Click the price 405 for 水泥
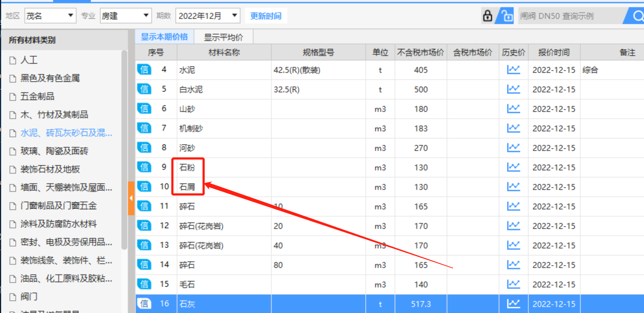 click(421, 69)
